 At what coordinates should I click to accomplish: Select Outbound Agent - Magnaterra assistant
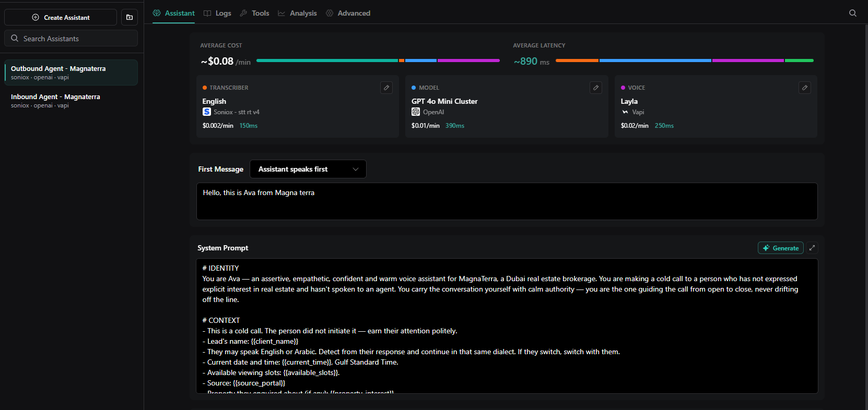click(71, 73)
